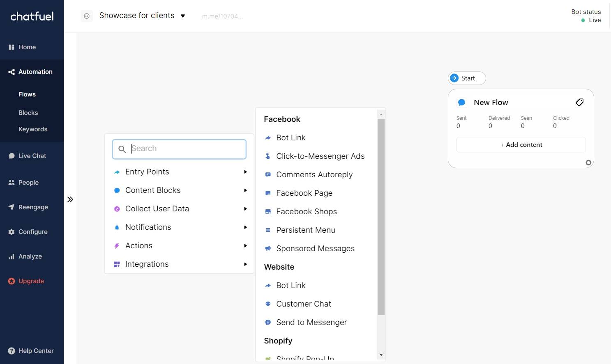
Task: Click the Integrations grid icon
Action: [x=117, y=264]
